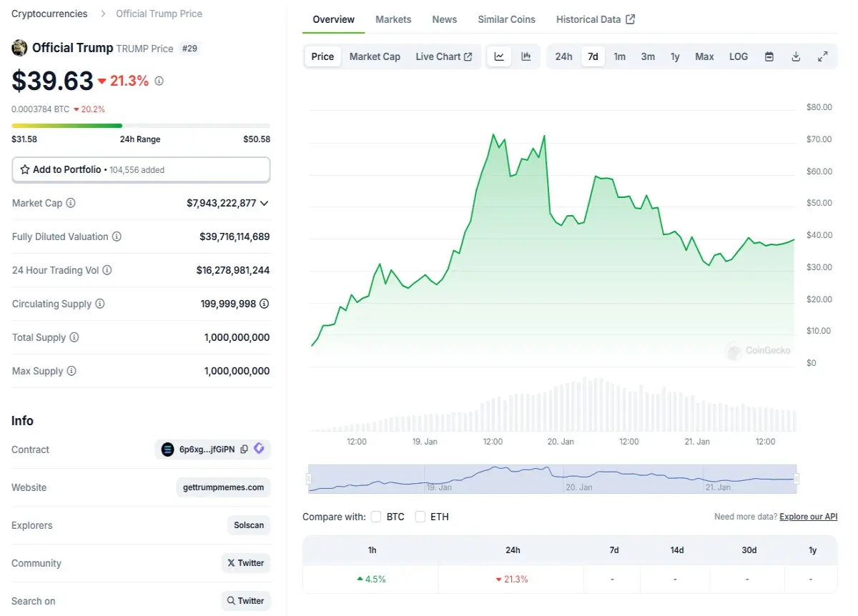
Task: Copy the contract address
Action: pos(245,449)
